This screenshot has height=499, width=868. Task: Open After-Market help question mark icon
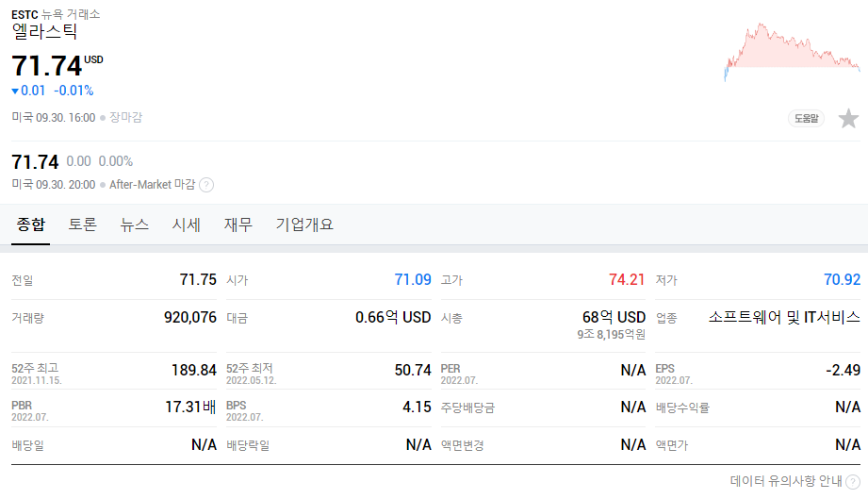coord(206,185)
